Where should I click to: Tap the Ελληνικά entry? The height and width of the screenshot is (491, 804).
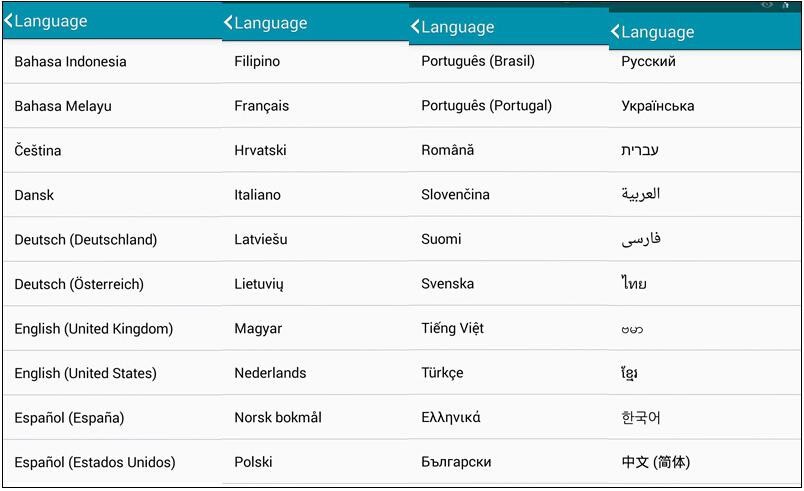pyautogui.click(x=450, y=418)
